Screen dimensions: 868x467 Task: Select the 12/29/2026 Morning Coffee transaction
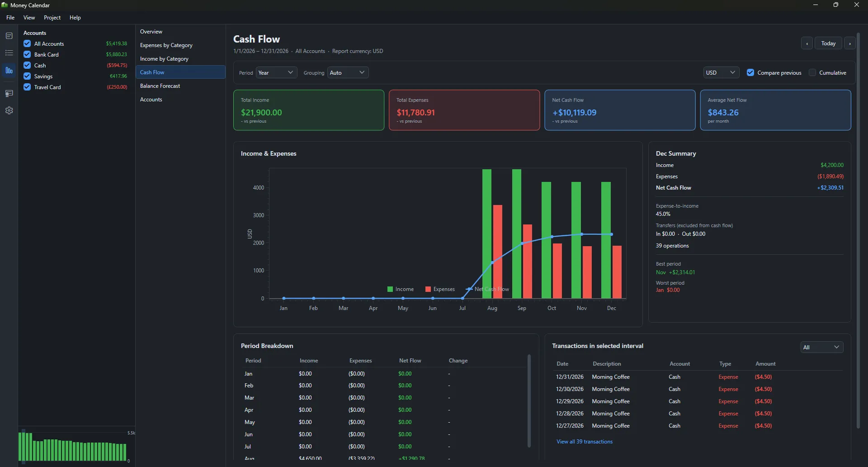tap(698, 401)
